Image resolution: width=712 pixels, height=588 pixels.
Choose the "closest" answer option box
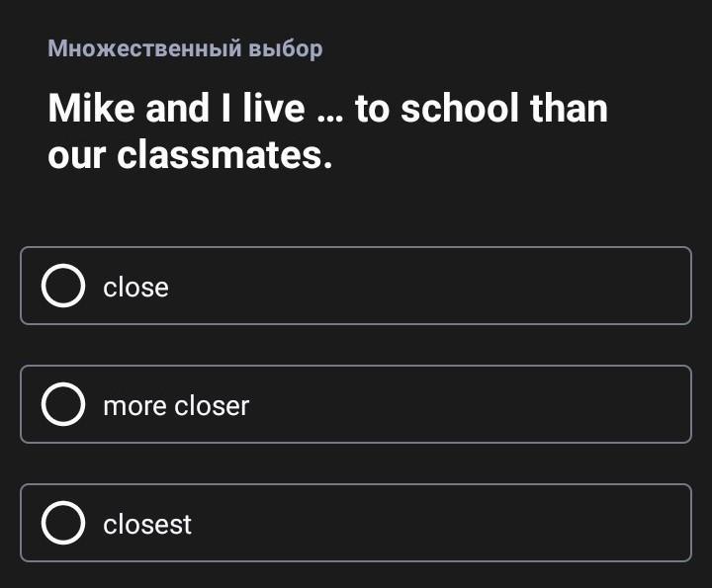356,523
